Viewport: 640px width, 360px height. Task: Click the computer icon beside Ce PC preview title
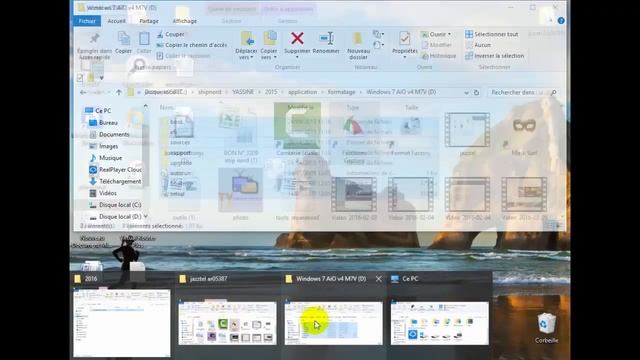395,279
